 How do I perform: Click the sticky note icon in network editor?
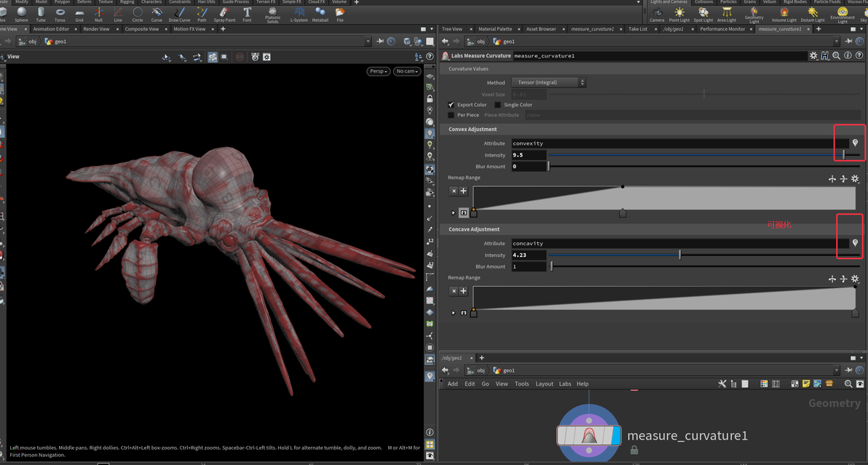pos(806,383)
